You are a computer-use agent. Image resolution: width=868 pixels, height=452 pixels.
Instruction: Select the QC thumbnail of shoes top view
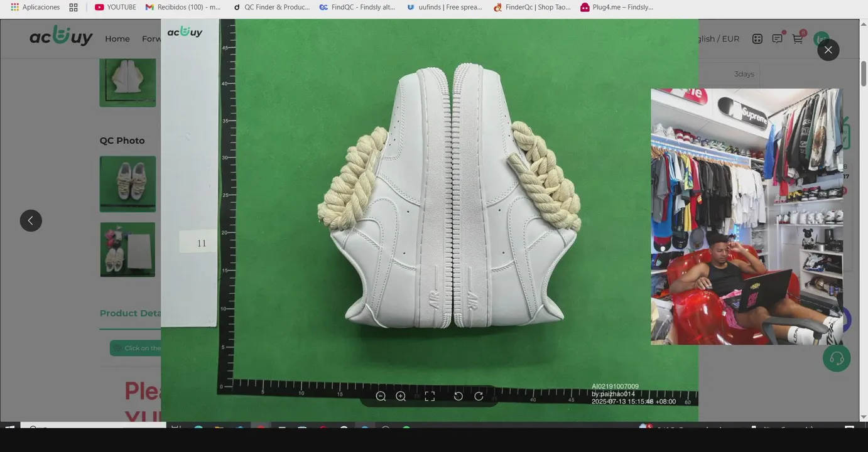(x=127, y=184)
